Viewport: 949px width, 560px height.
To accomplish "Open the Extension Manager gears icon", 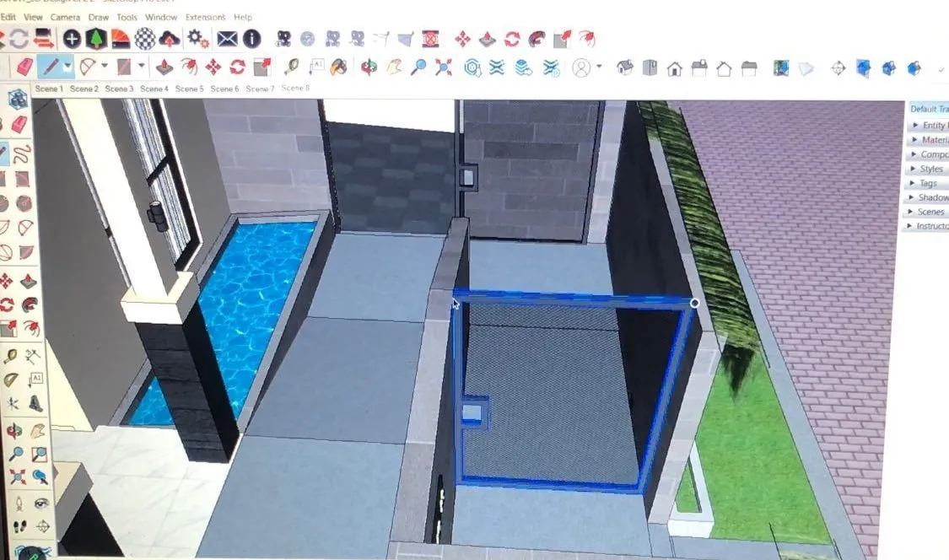I will (198, 40).
